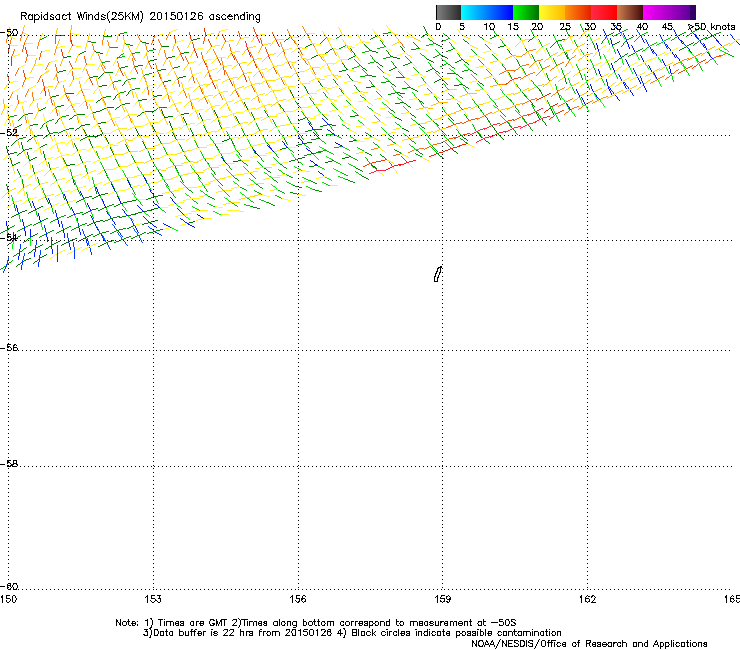Screen dimensions: 740x650
Task: Click the '159' longitude axis label
Action: 442,599
